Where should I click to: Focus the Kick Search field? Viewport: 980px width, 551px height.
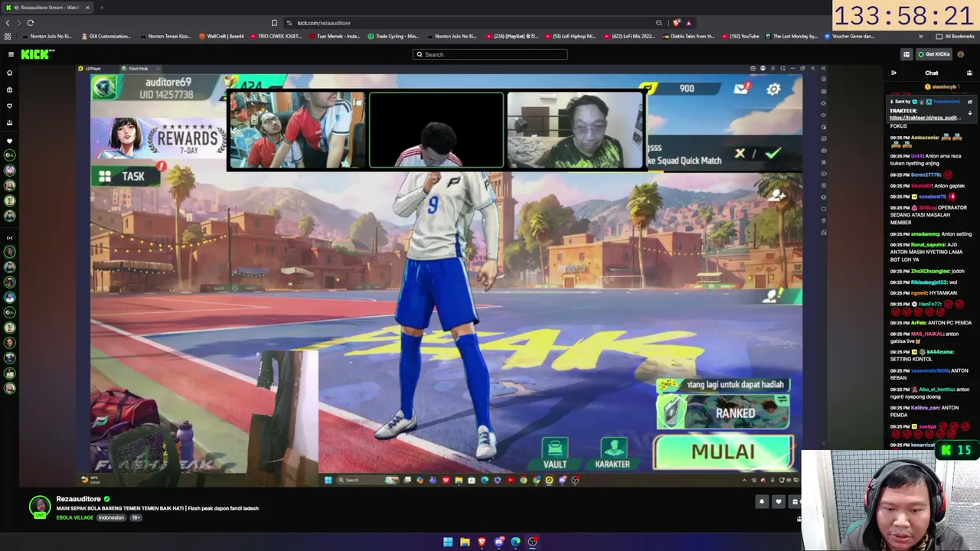(490, 54)
